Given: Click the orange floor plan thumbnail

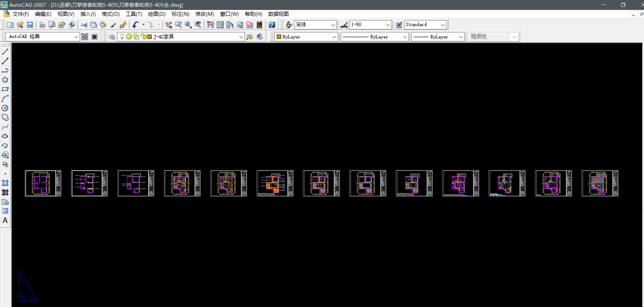Looking at the screenshot, I should pos(275,183).
